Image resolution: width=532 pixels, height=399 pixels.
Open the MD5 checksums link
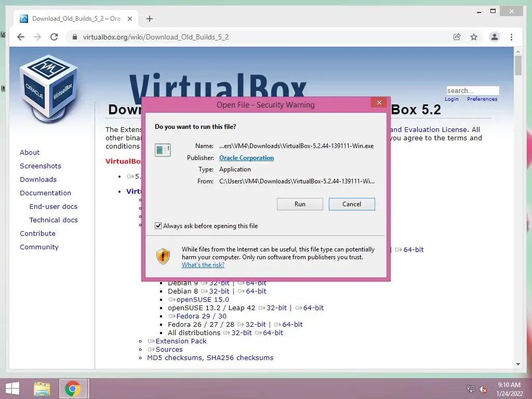[x=174, y=357]
